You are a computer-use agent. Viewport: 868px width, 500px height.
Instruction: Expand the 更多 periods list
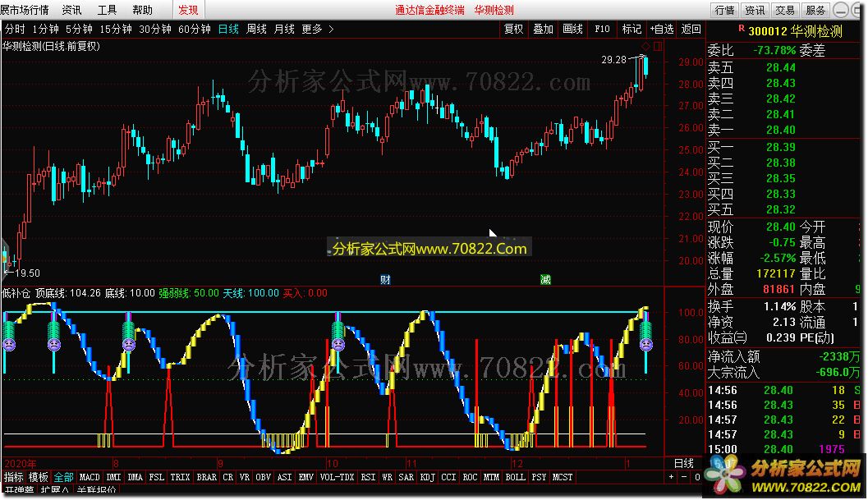(317, 29)
